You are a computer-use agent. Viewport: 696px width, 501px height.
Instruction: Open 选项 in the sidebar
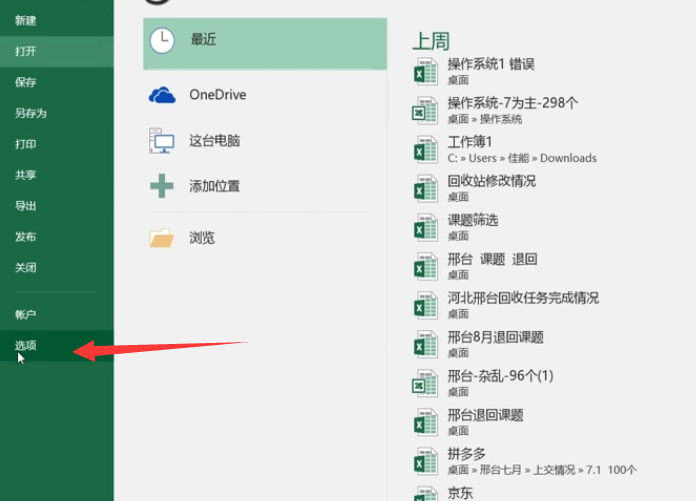pos(57,346)
